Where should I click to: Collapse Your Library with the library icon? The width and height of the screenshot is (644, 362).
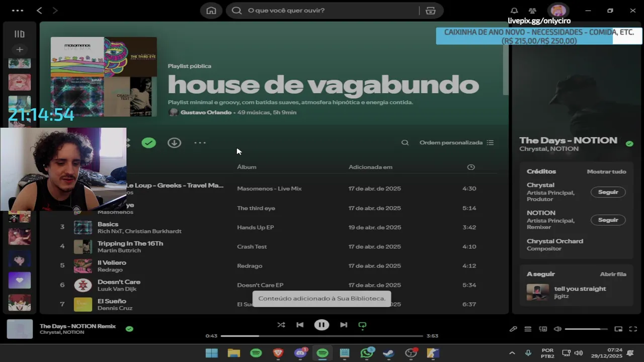tap(19, 34)
